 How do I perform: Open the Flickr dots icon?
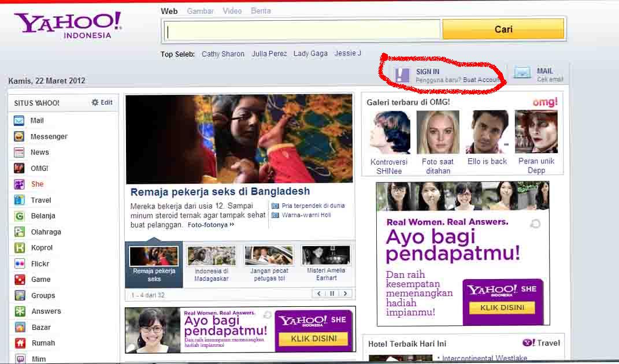[20, 263]
